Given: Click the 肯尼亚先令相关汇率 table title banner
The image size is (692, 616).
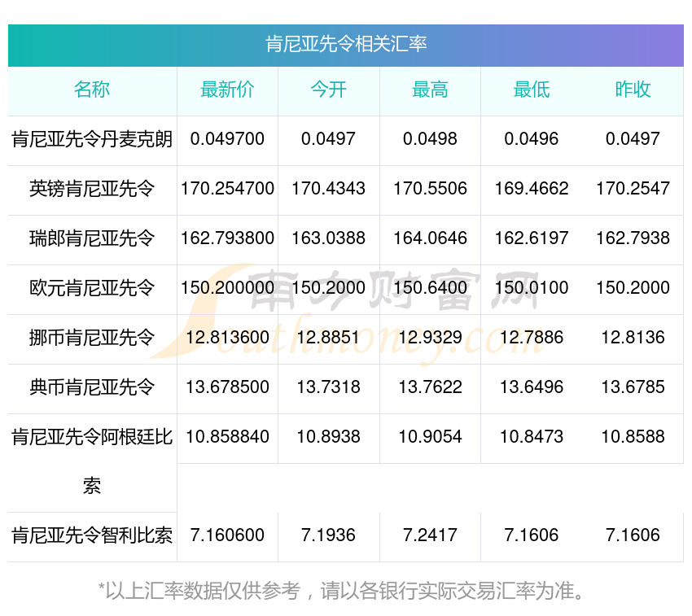Looking at the screenshot, I should click(346, 44).
